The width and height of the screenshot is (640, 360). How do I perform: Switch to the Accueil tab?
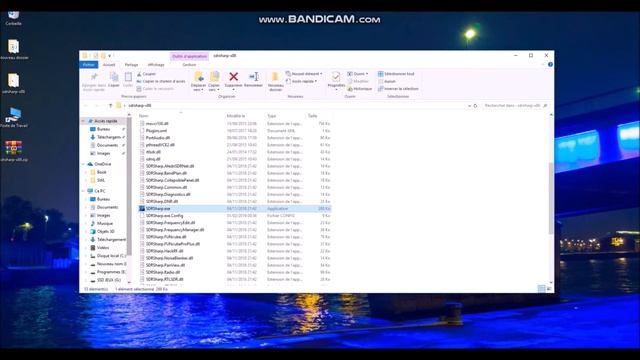coord(109,64)
